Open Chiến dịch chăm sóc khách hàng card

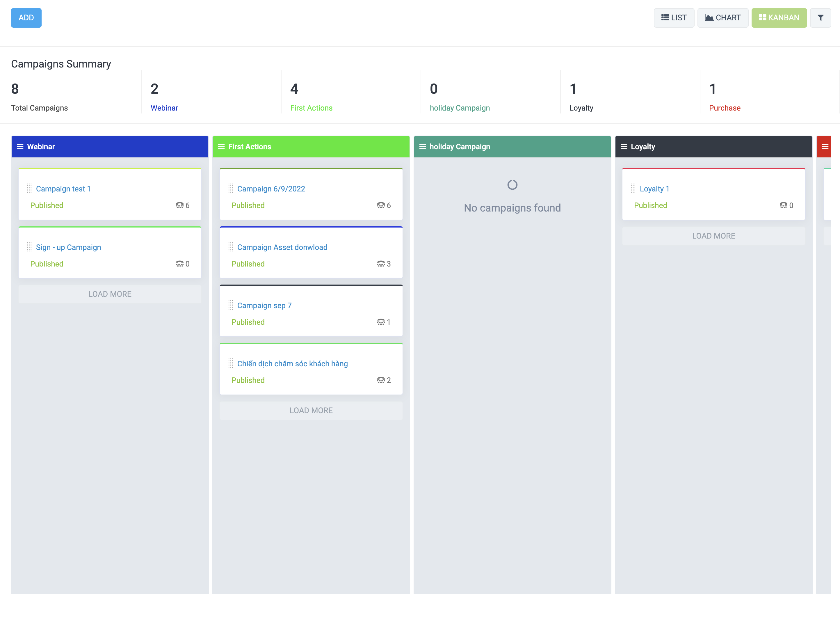[292, 364]
